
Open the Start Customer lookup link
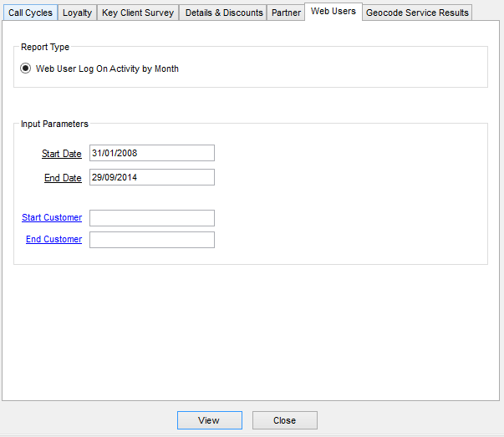tap(52, 217)
